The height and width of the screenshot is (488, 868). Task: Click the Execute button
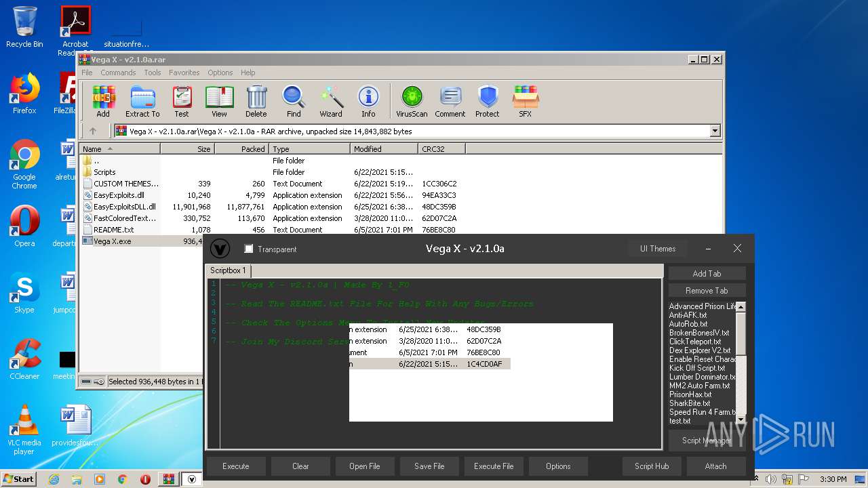(236, 466)
